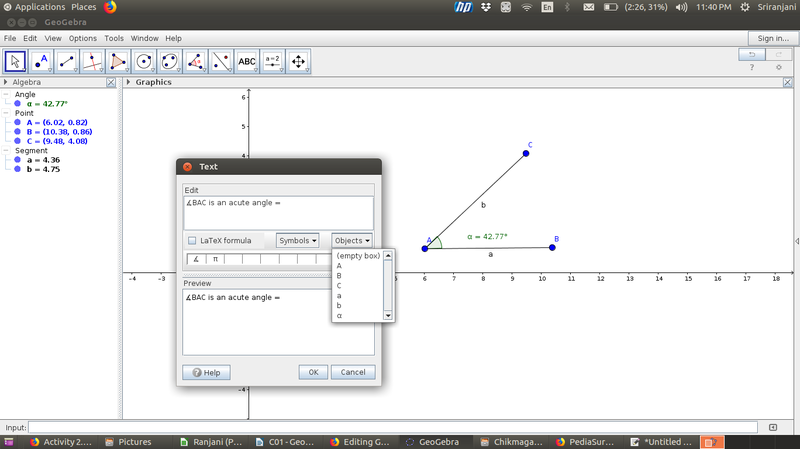Click the Objects list scroll up arrow
The height and width of the screenshot is (449, 800).
point(388,255)
